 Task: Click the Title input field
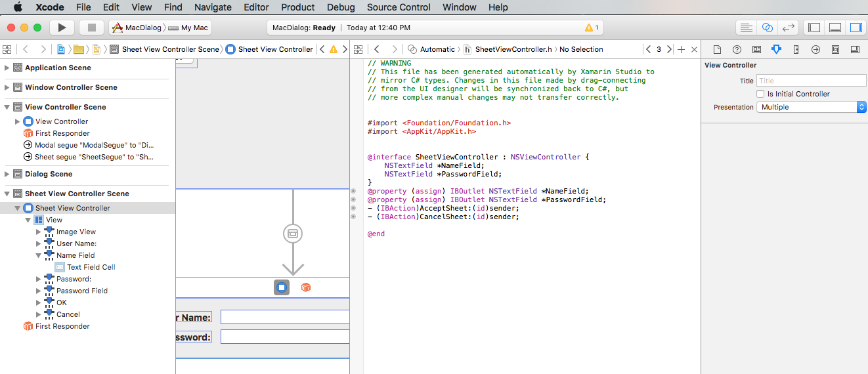[x=812, y=81]
